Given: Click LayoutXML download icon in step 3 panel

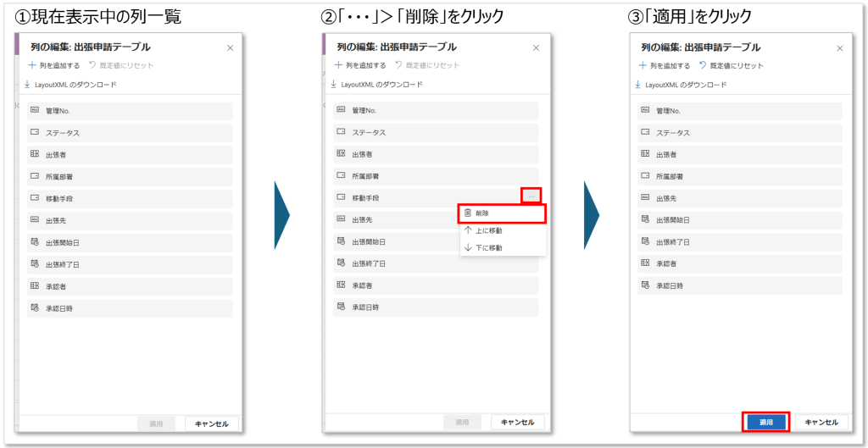Looking at the screenshot, I should coord(638,85).
